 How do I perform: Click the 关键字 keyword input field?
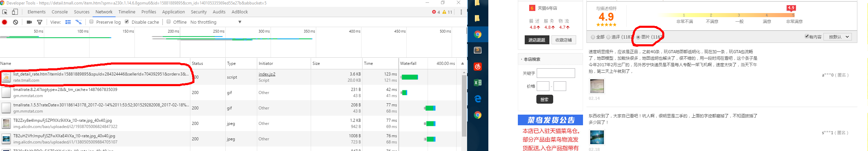coord(556,73)
